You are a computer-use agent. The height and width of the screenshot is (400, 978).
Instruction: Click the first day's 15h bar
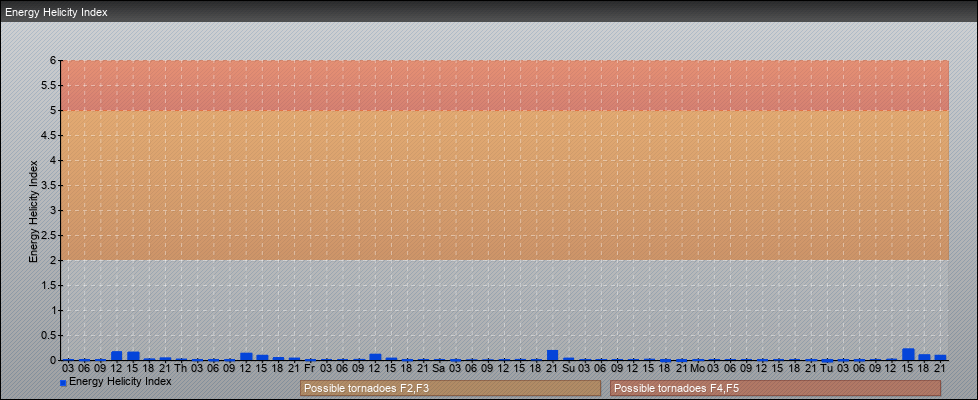[133, 356]
